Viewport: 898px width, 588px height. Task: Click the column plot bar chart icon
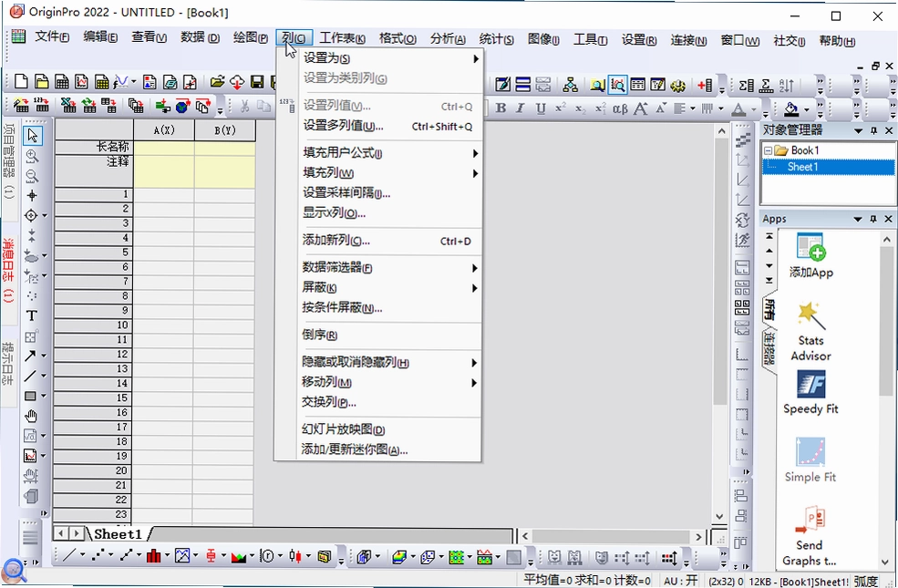click(x=153, y=555)
